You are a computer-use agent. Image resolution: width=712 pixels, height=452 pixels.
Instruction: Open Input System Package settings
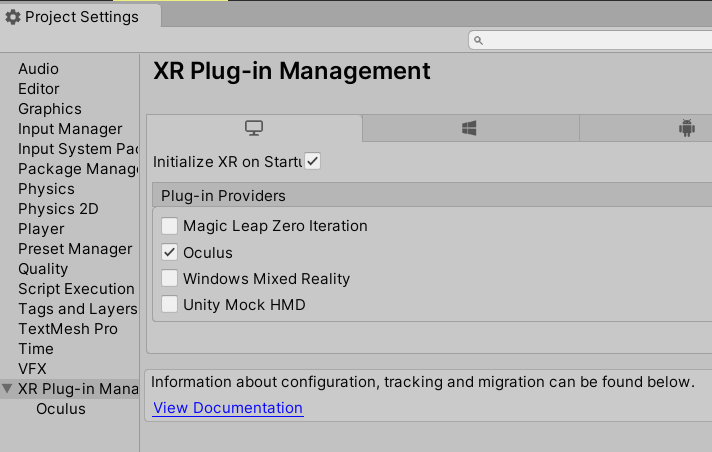click(x=78, y=149)
